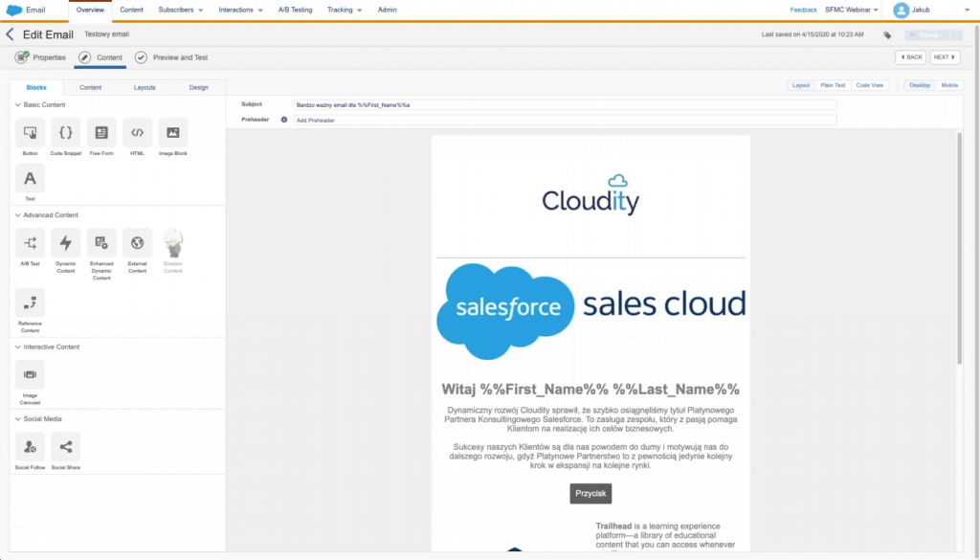
Task: Select the Reference Content block
Action: (30, 303)
